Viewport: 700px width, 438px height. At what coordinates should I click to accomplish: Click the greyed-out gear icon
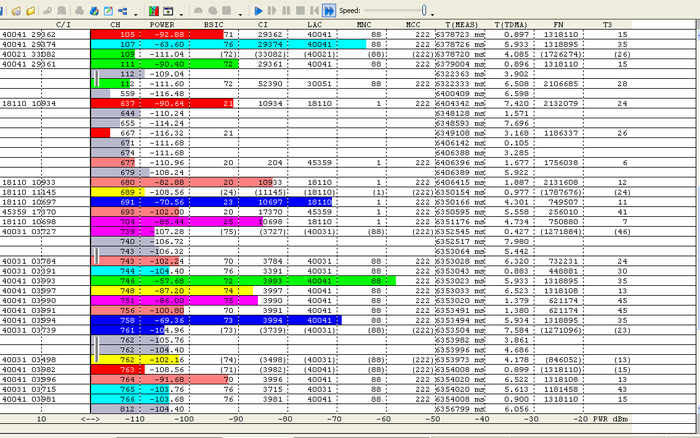(212, 11)
